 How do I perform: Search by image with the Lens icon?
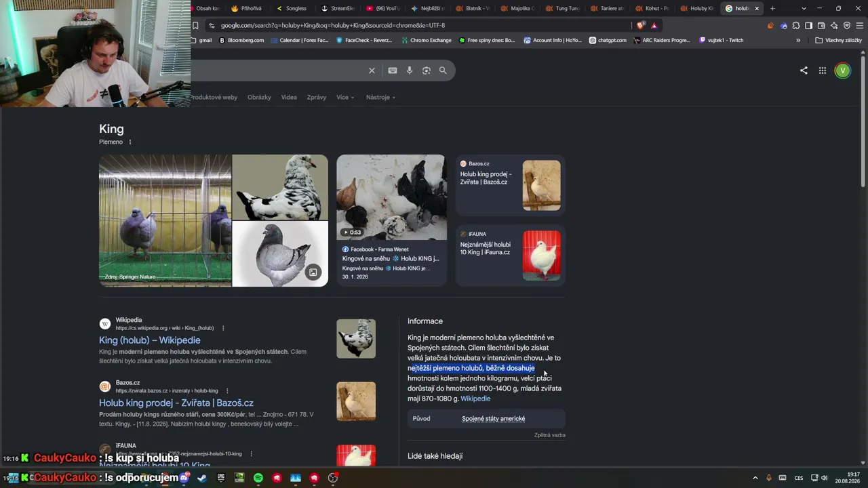(x=427, y=70)
